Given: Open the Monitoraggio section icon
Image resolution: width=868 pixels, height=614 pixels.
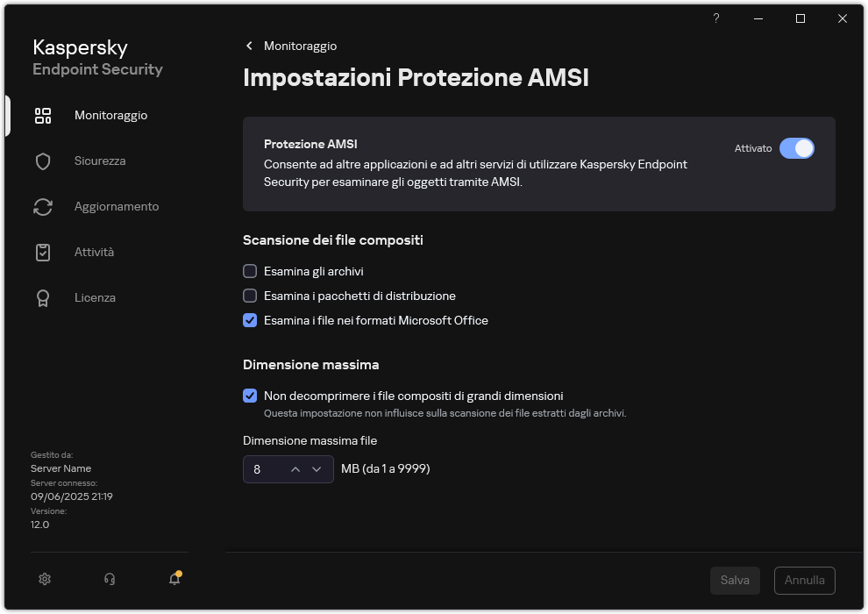Looking at the screenshot, I should (43, 115).
